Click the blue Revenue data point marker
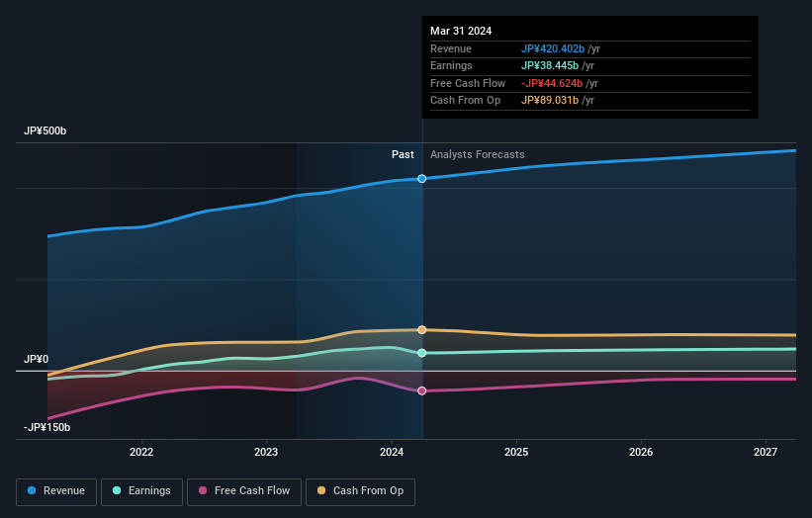This screenshot has height=518, width=812. click(x=422, y=179)
